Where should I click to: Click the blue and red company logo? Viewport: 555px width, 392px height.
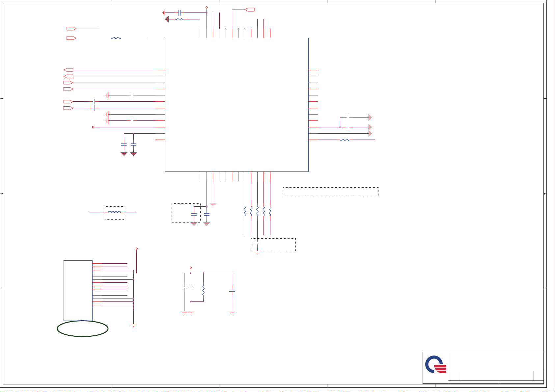coord(435,368)
